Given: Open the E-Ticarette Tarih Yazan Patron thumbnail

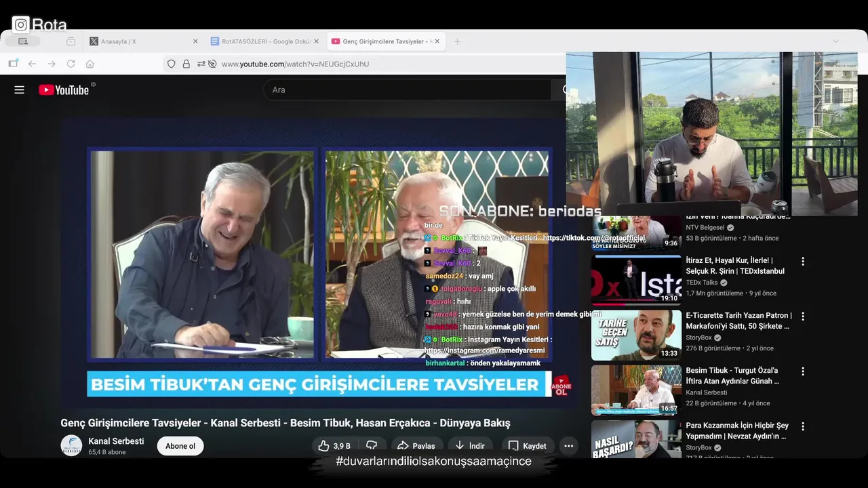Looking at the screenshot, I should (x=636, y=335).
